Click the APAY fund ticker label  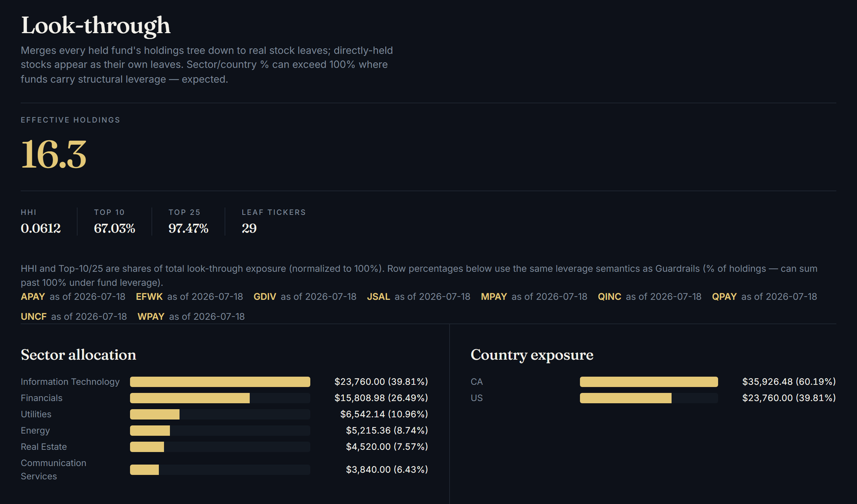33,297
